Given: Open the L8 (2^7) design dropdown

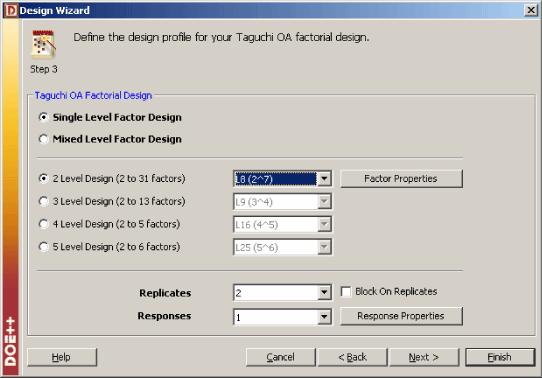Looking at the screenshot, I should pyautogui.click(x=324, y=179).
